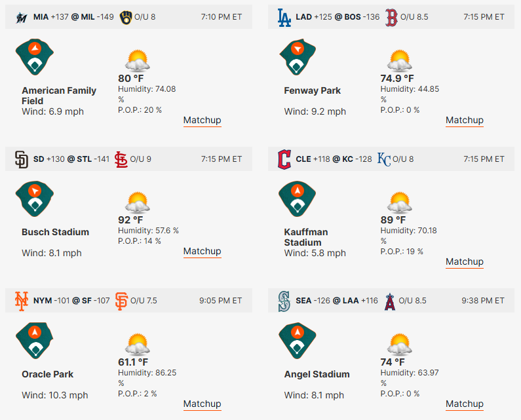
Task: Open Matchup link for LAD at BOS
Action: pos(465,120)
